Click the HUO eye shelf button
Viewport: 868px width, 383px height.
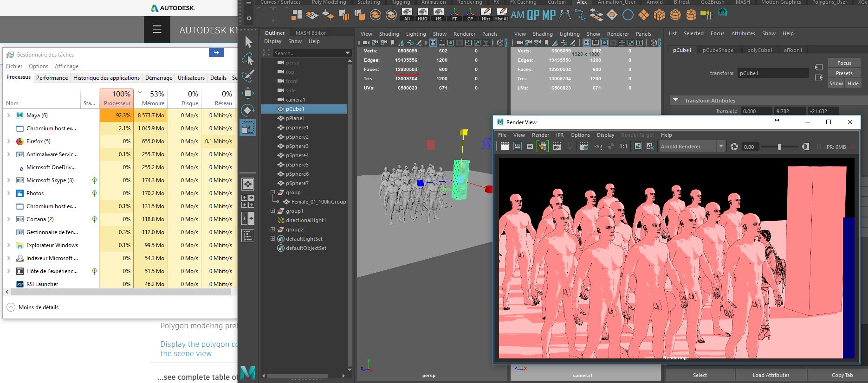coord(422,14)
